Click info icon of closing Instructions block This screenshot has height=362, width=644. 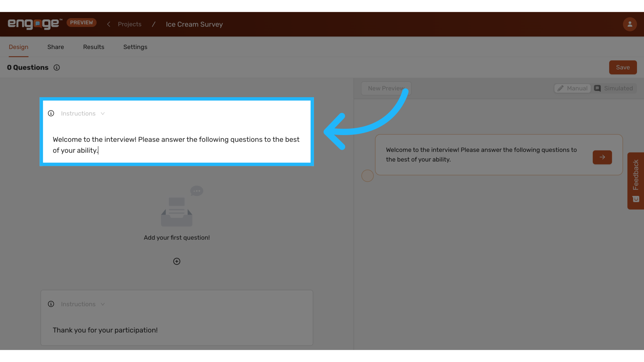(51, 304)
